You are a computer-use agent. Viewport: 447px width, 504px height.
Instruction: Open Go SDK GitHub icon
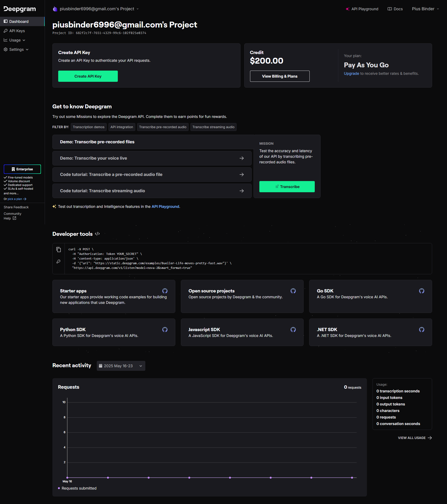421,291
